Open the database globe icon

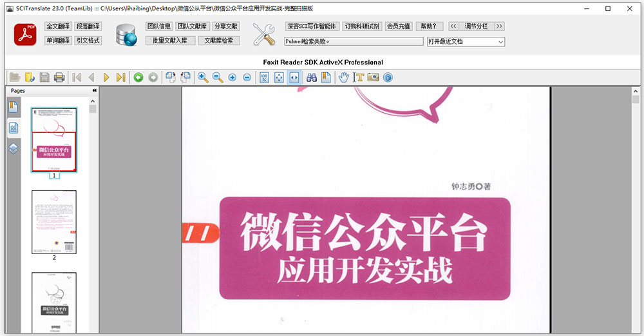(126, 35)
